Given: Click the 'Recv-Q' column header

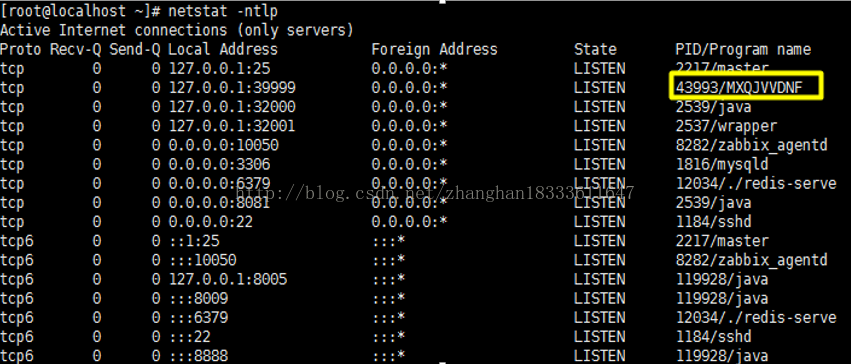Looking at the screenshot, I should [75, 49].
